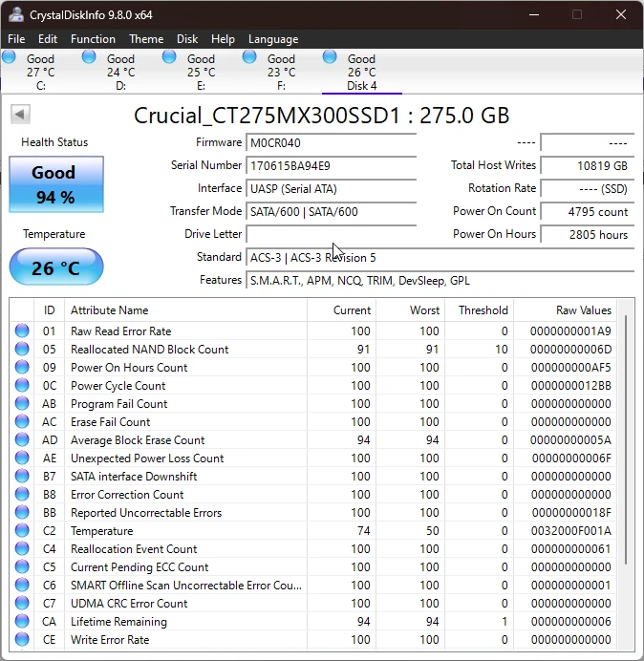The height and width of the screenshot is (661, 644).
Task: Click the Power On Hours value 2805 hours
Action: point(587,234)
